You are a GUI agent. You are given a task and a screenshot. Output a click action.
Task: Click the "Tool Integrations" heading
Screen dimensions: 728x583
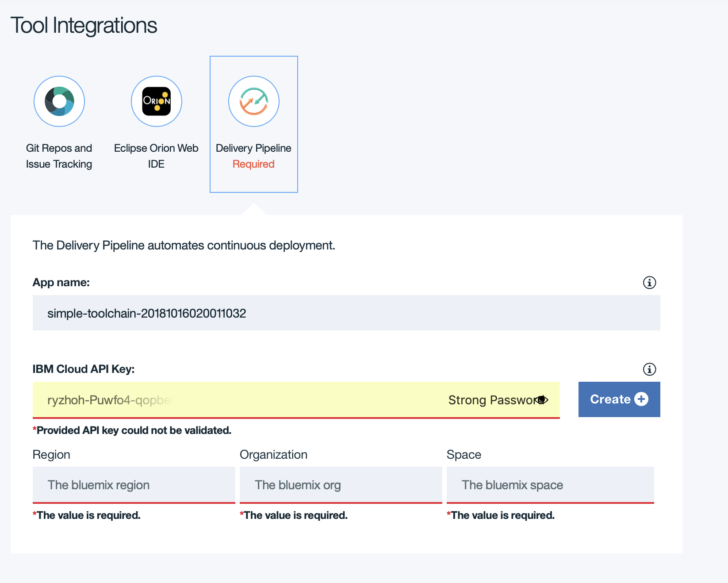point(84,25)
